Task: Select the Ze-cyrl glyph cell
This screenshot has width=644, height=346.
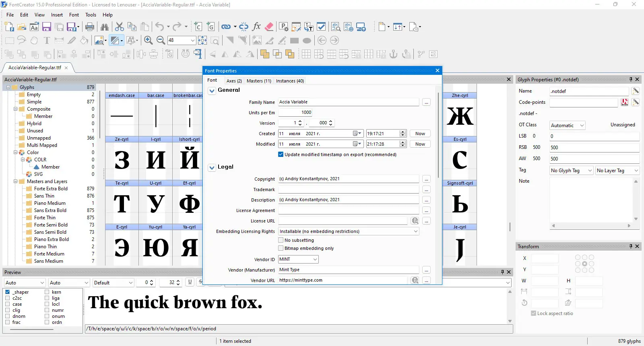Action: point(122,158)
